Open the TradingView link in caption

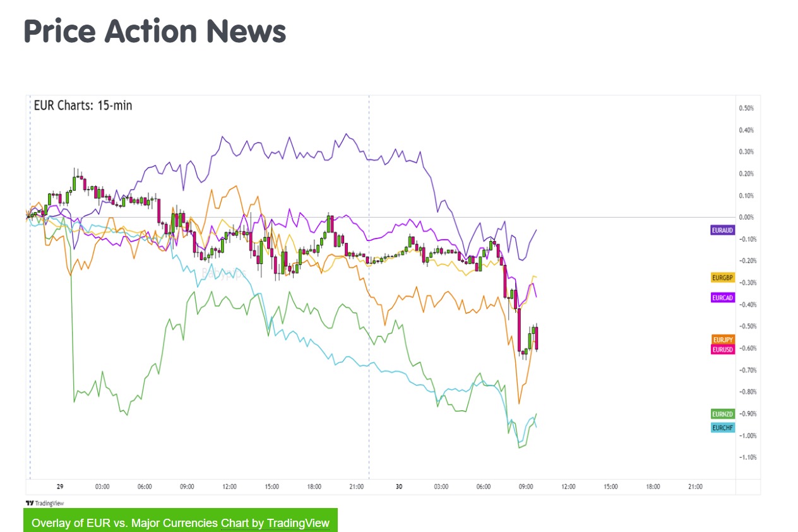pos(298,523)
